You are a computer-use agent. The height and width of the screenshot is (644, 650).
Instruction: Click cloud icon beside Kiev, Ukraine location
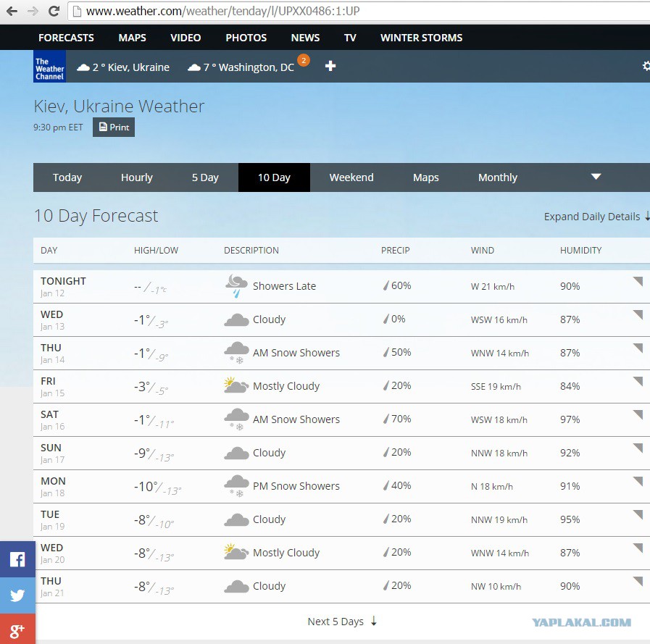point(83,67)
